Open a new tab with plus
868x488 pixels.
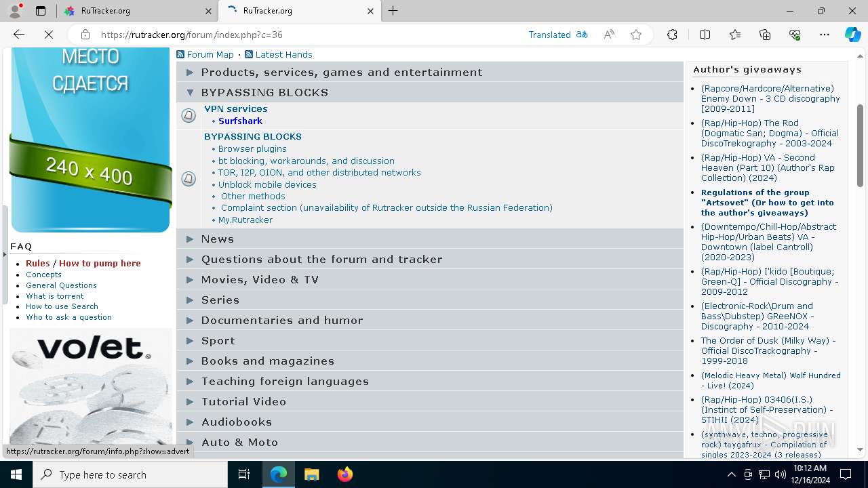click(393, 11)
